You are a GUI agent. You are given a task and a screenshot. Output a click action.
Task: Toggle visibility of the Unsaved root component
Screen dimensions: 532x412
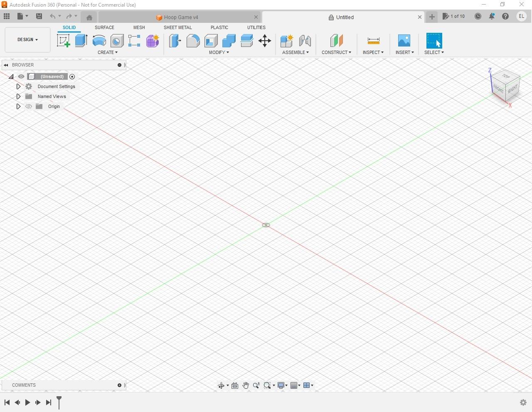21,76
